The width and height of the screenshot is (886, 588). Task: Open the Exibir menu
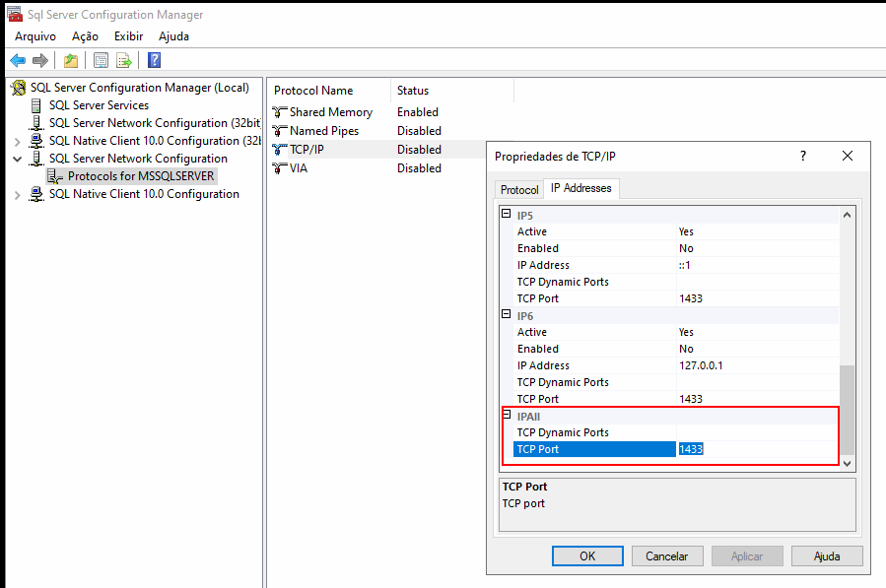(x=128, y=35)
